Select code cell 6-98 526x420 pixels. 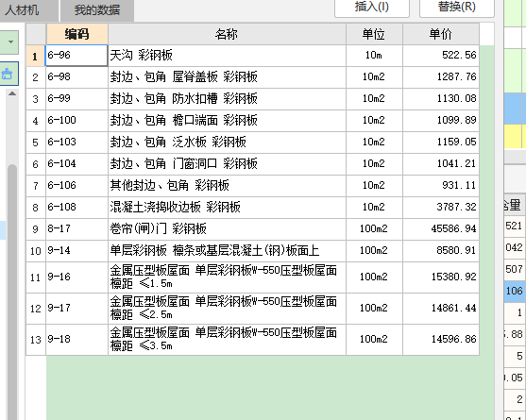tap(76, 77)
